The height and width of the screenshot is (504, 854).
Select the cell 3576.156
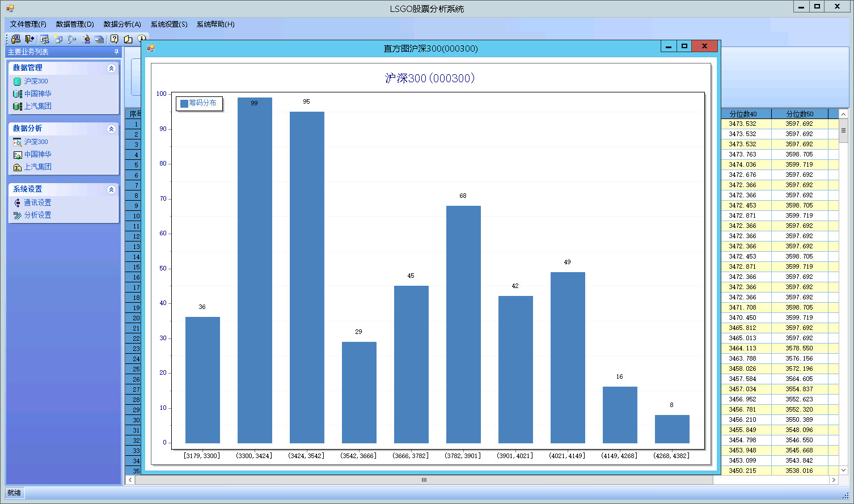(x=800, y=358)
